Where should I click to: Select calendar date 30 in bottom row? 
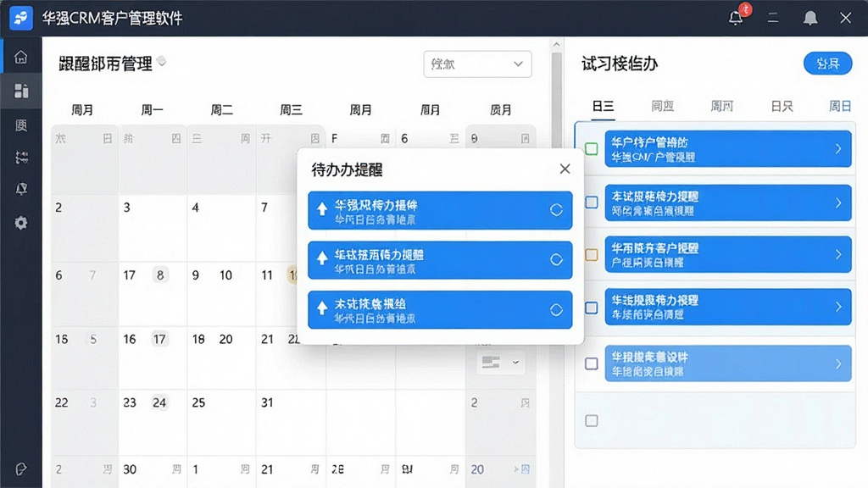(x=130, y=469)
